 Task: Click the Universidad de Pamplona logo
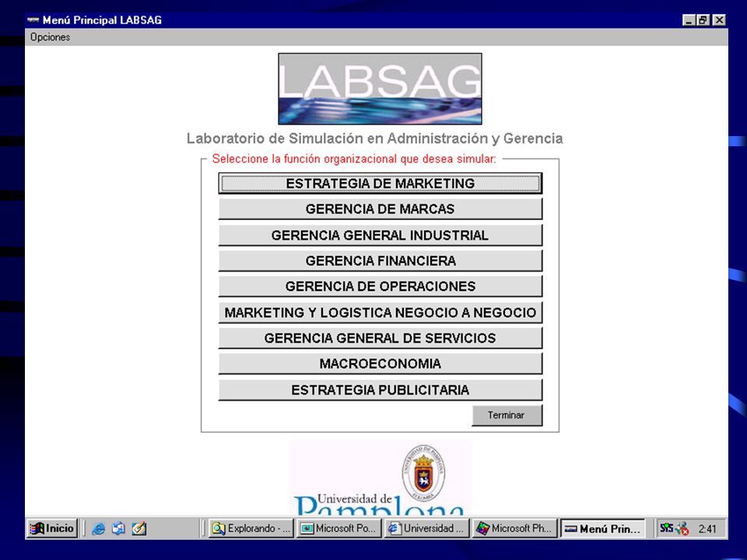click(x=381, y=478)
